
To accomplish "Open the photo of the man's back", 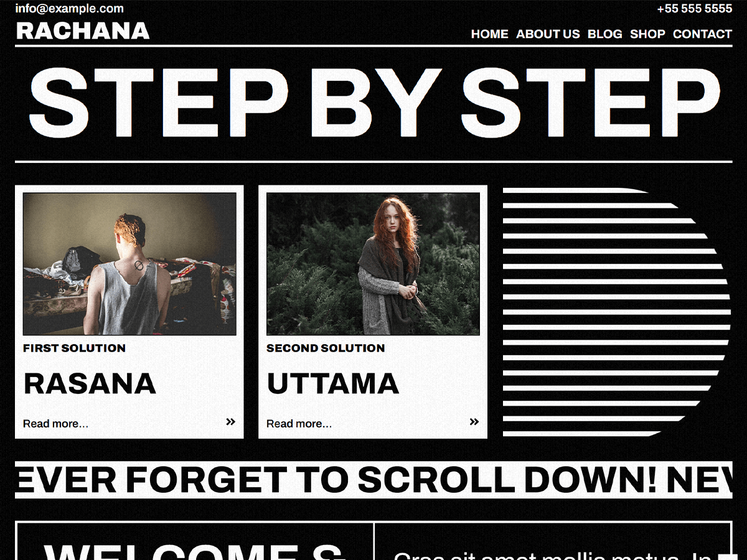I will [x=129, y=264].
